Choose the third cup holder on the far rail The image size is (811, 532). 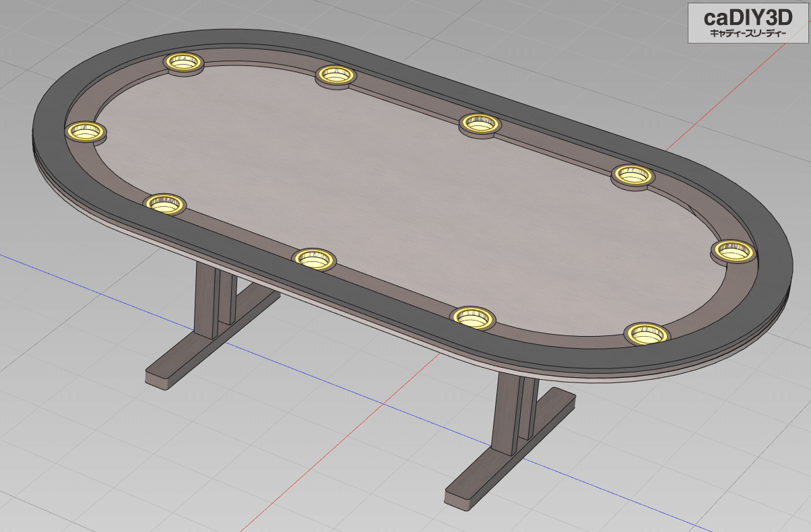(x=480, y=123)
